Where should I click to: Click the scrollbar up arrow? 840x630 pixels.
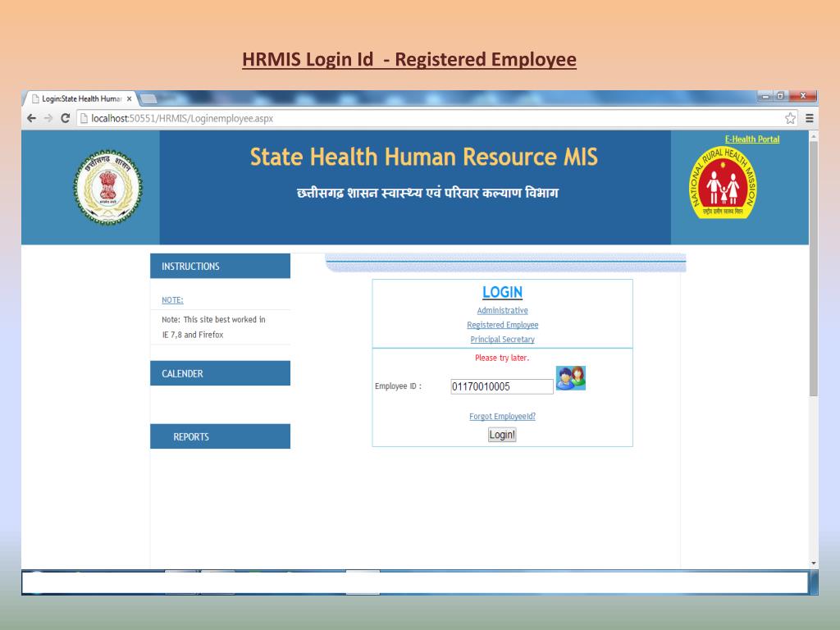[814, 137]
